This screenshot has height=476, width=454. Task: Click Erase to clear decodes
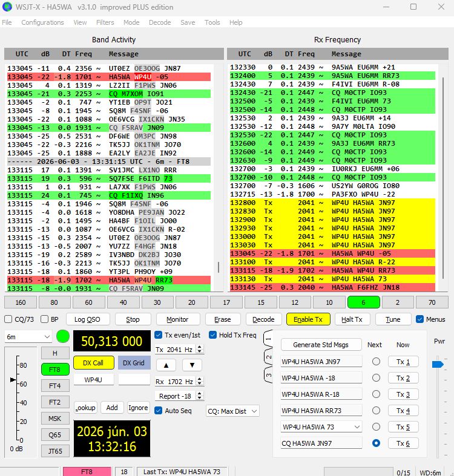click(x=222, y=319)
